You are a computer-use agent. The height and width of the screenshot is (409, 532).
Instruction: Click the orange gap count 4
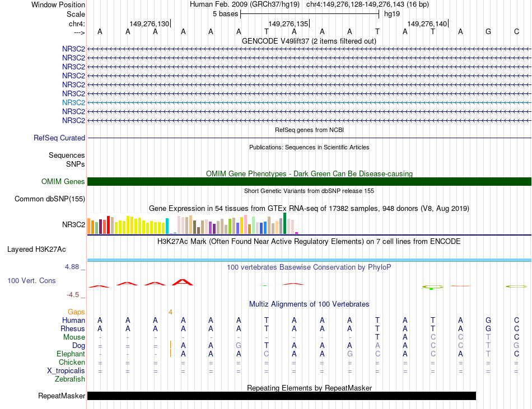(x=170, y=312)
